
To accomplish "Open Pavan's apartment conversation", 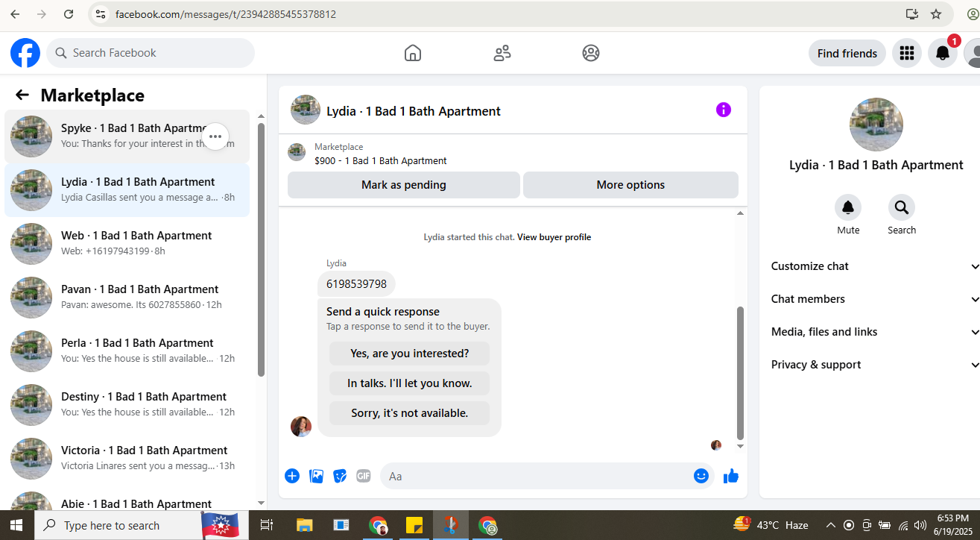I will (x=127, y=298).
